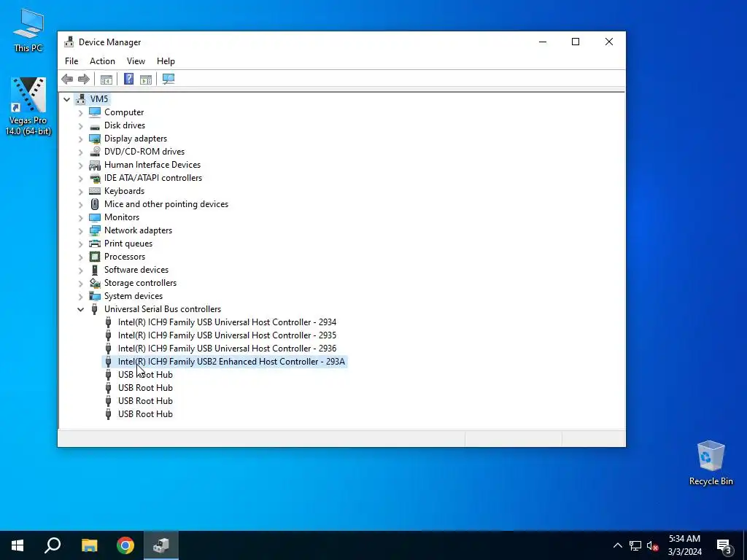
Task: Show hidden system tray icons
Action: point(617,545)
